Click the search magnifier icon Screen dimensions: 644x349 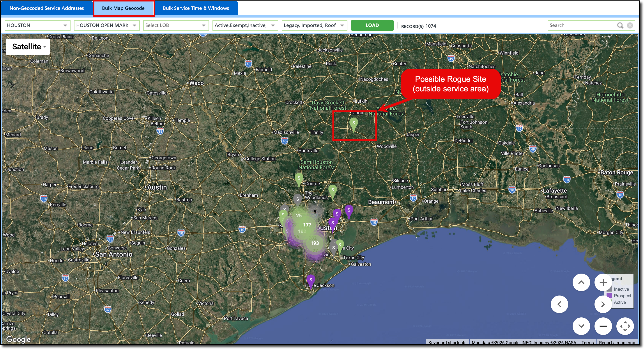(x=620, y=25)
